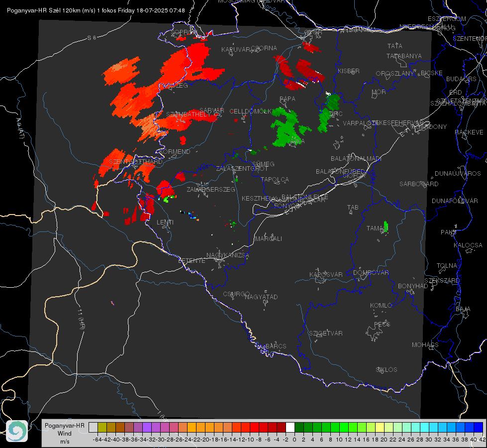Click the CELLDOMOLK city label

click(251, 112)
